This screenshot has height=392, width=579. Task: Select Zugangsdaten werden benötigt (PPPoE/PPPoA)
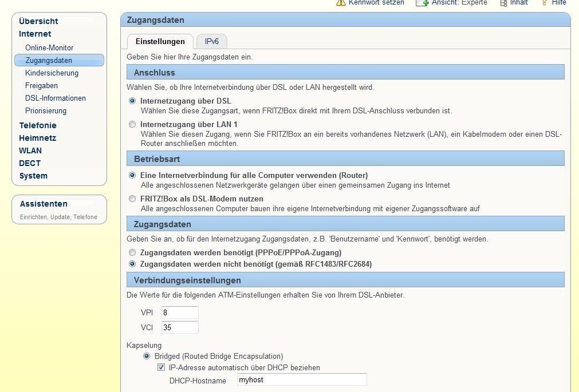[133, 252]
